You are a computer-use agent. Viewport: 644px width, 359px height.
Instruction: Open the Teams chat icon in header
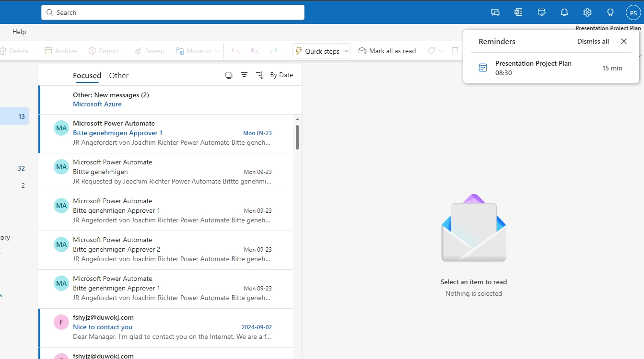click(495, 12)
